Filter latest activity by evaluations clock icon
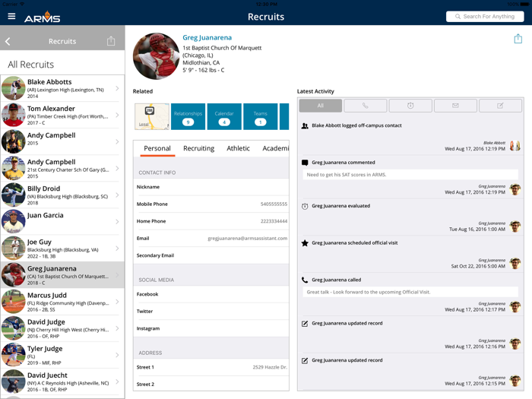 click(410, 106)
